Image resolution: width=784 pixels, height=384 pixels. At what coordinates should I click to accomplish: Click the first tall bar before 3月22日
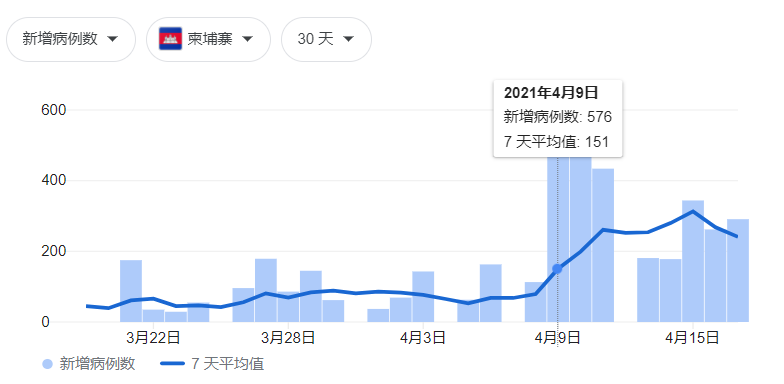[x=131, y=291]
